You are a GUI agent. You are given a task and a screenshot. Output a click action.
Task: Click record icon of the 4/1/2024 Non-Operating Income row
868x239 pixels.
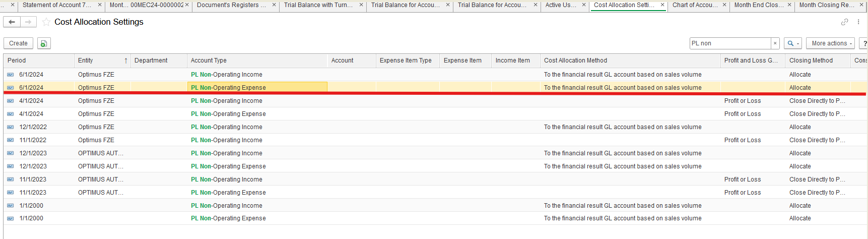pos(11,101)
